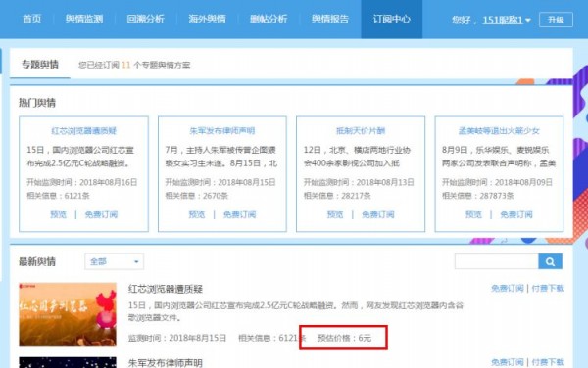Go to 舆情监测 in the navigation bar

click(84, 19)
